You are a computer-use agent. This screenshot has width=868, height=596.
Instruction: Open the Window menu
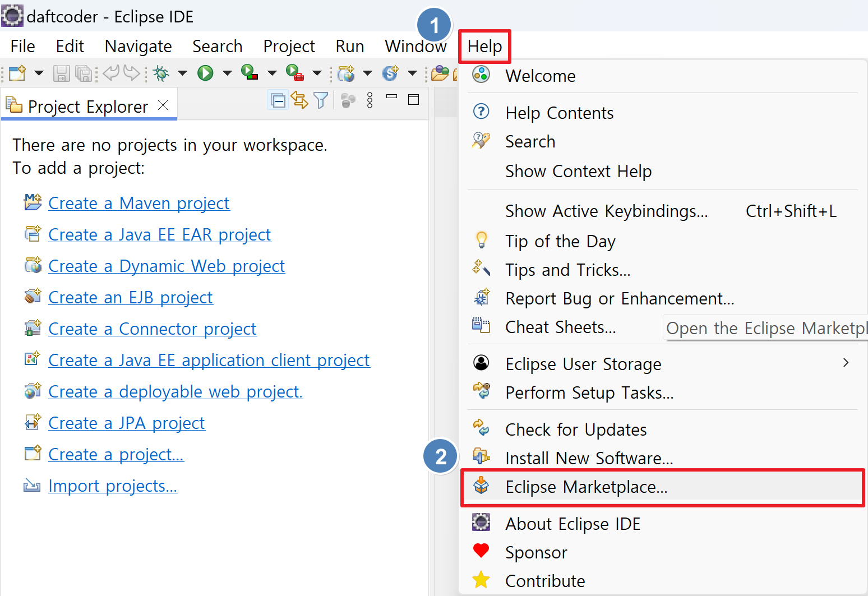[415, 46]
